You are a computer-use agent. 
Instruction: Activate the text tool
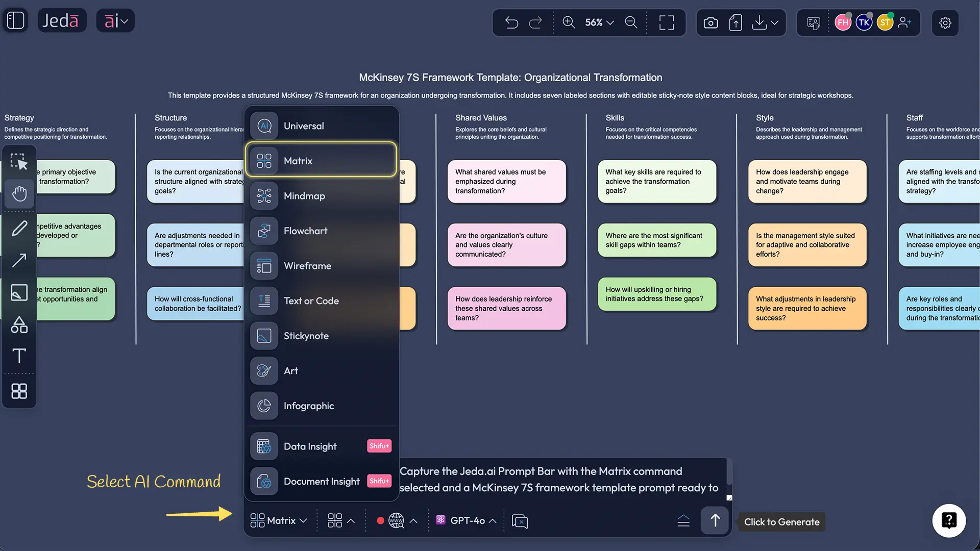point(19,356)
